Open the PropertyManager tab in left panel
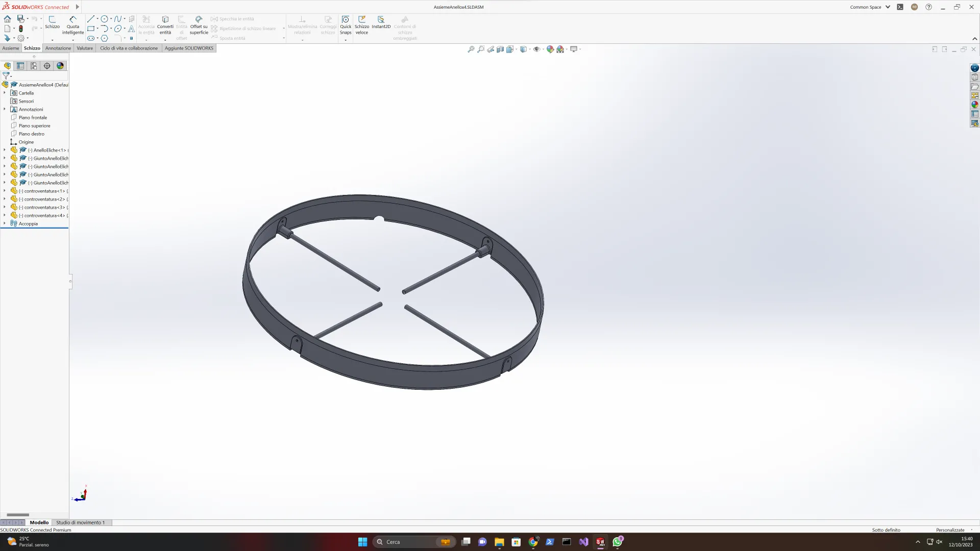Screen dimensions: 980x551 [x=20, y=66]
